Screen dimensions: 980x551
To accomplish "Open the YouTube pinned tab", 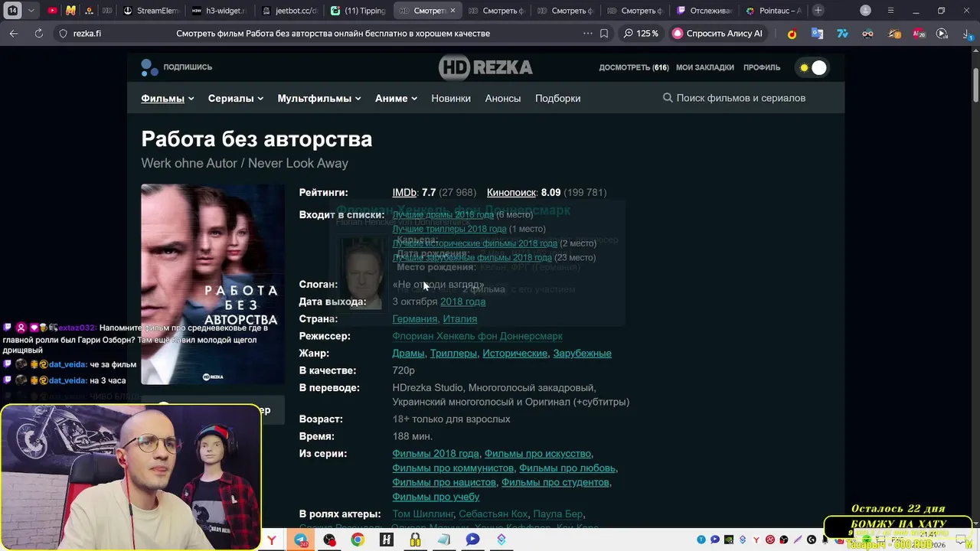I will click(x=52, y=11).
